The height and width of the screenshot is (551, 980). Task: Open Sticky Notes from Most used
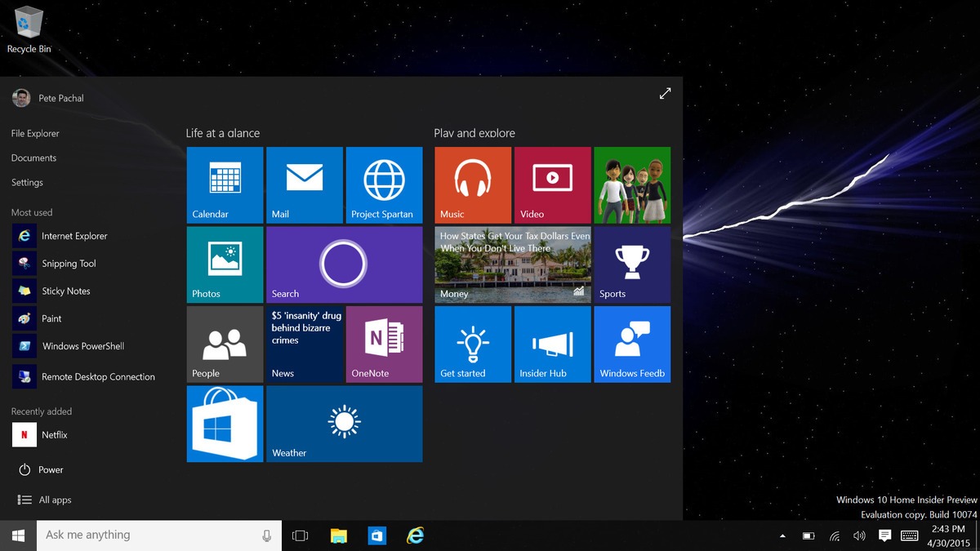pyautogui.click(x=51, y=291)
